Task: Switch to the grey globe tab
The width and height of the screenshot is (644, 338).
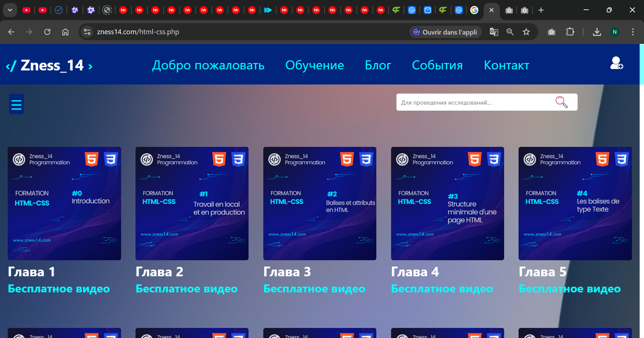Action: 107,10
